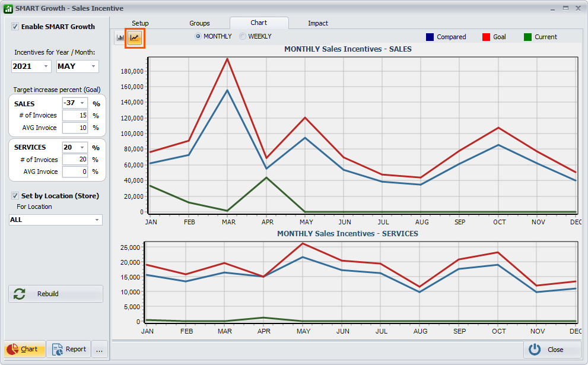Toggle the Set by Location (Store) checkbox
Screen dimensions: 588x365
15,195
